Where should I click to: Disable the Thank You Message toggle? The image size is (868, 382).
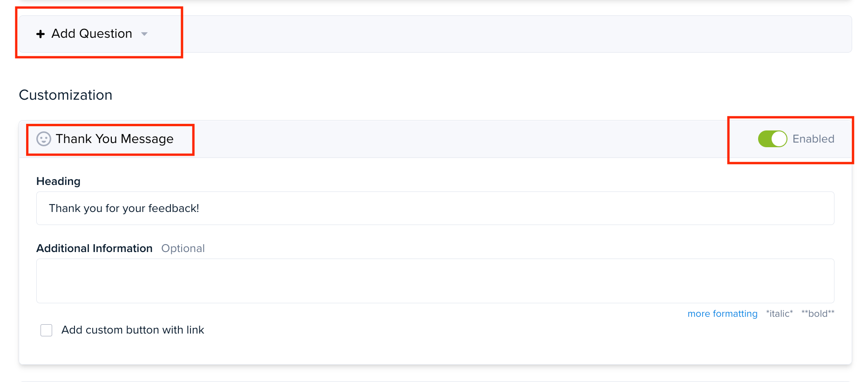click(x=773, y=139)
